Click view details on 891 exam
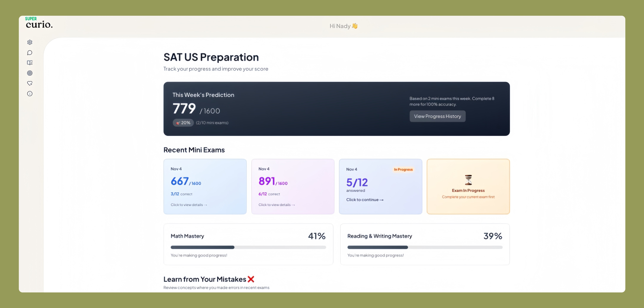The width and height of the screenshot is (644, 308). tap(276, 205)
